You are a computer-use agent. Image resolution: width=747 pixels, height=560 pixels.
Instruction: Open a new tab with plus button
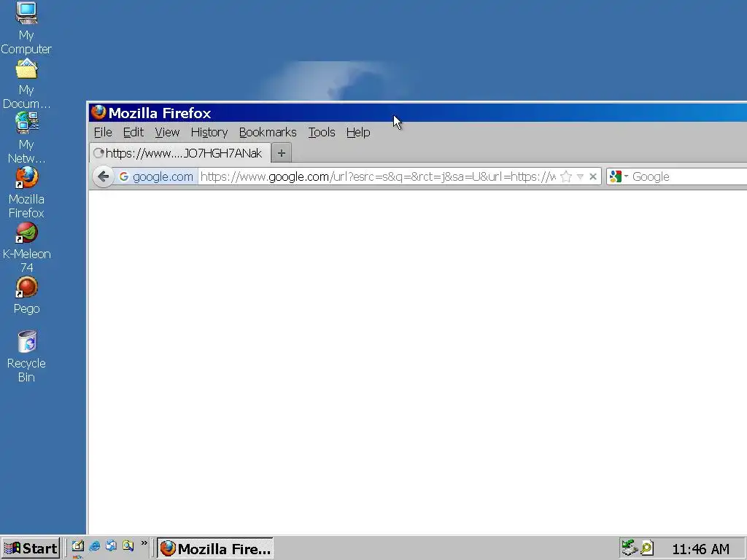[x=282, y=153]
